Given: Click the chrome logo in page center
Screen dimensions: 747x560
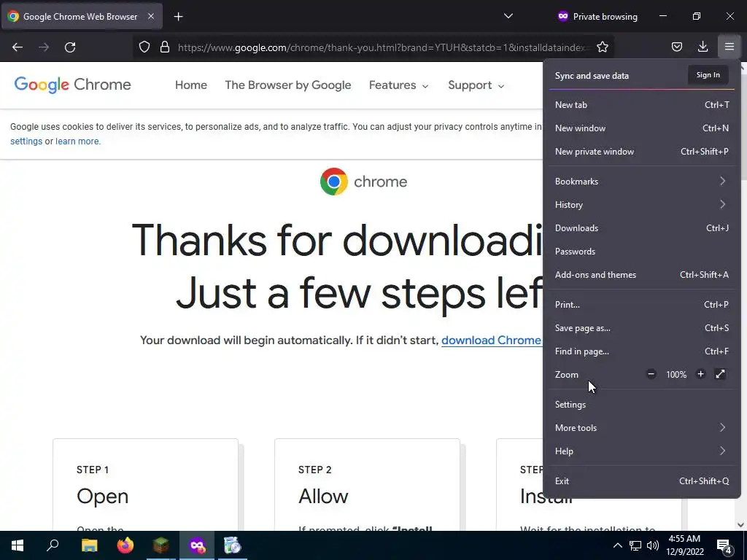Looking at the screenshot, I should (363, 182).
